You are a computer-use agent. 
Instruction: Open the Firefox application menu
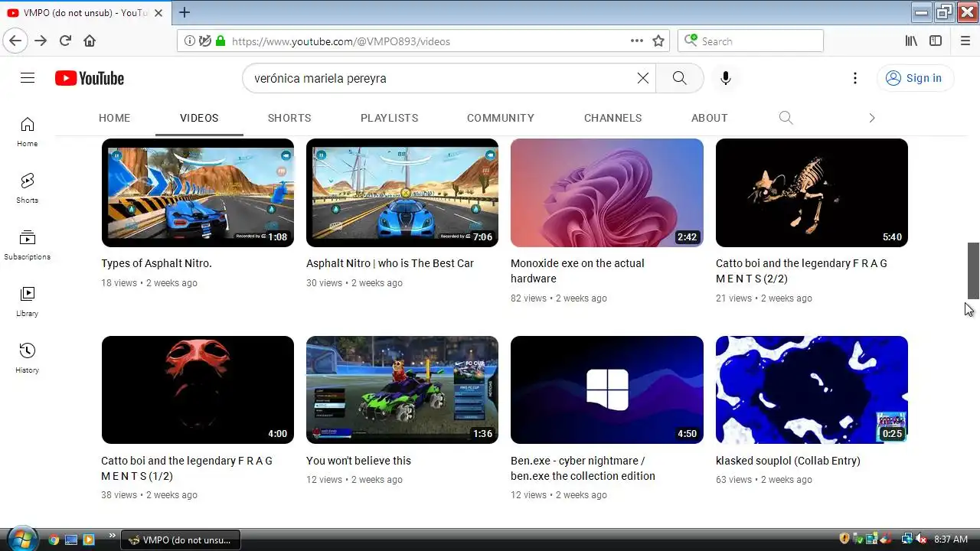(965, 41)
